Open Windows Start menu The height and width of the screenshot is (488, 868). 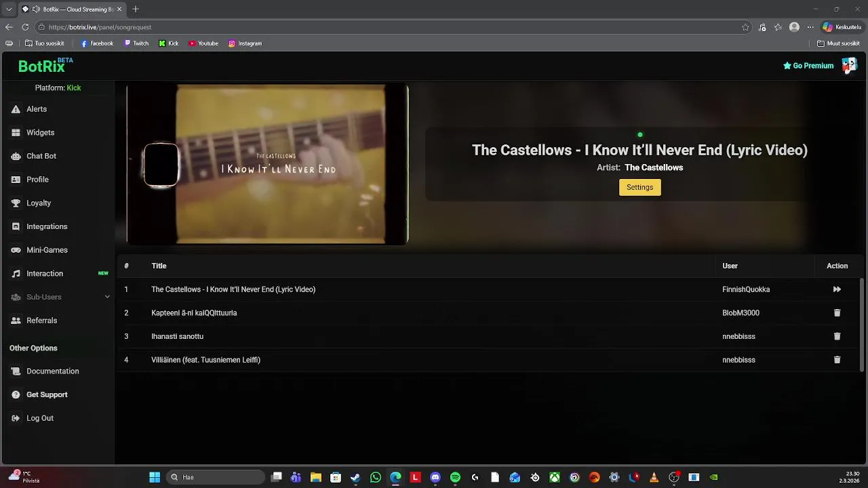coord(155,477)
